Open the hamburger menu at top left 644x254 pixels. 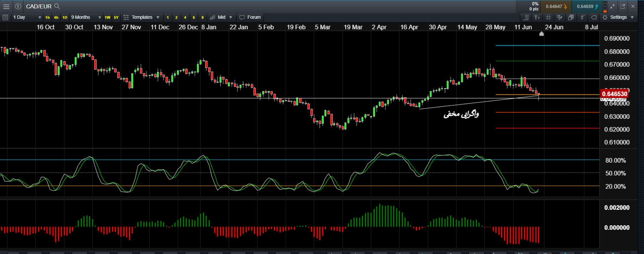click(6, 6)
